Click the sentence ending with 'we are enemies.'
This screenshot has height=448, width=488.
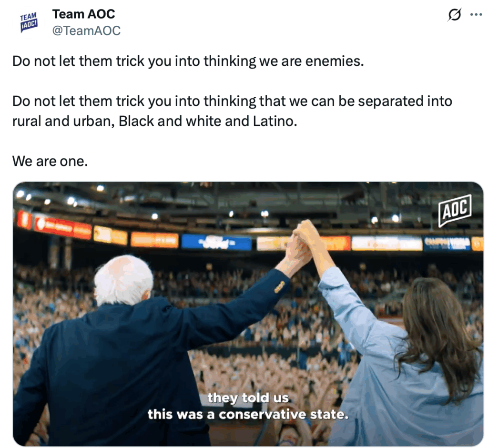[188, 61]
